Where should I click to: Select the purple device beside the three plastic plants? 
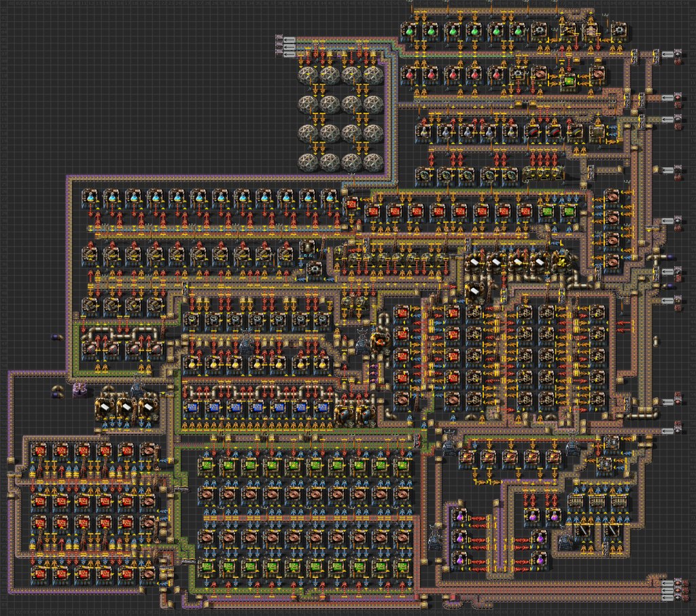(x=79, y=389)
